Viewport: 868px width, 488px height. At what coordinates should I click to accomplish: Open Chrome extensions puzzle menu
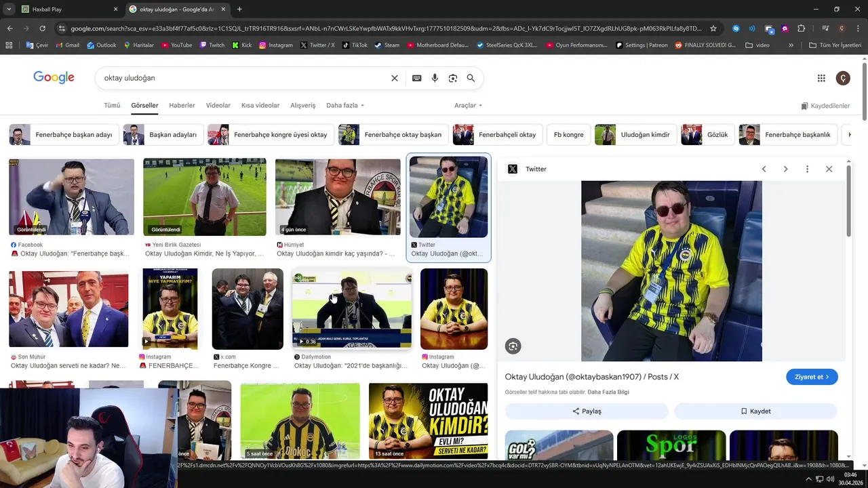pos(801,28)
